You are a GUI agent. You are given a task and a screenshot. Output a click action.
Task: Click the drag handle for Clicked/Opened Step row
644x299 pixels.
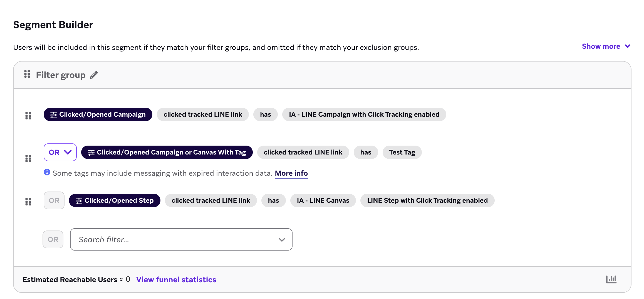28,202
